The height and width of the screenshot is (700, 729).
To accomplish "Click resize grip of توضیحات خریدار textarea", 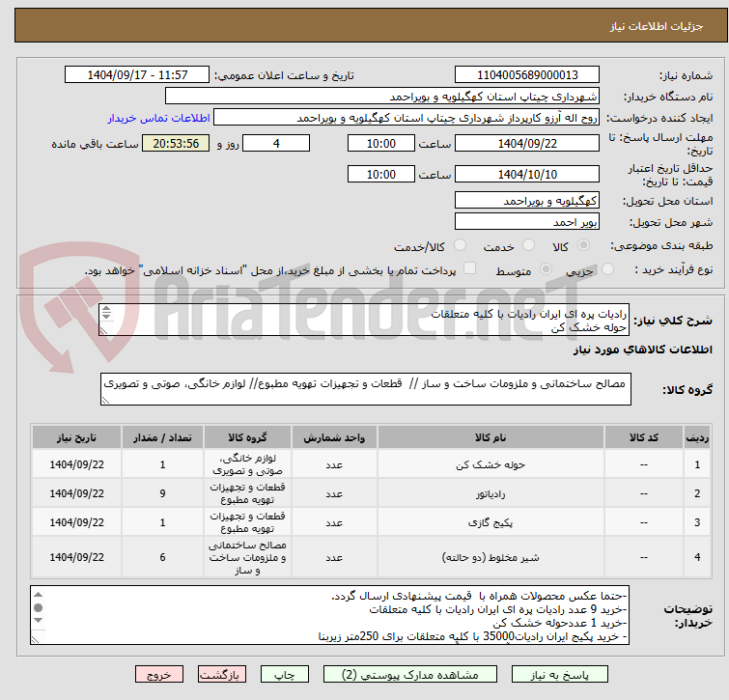I will pyautogui.click(x=35, y=639).
